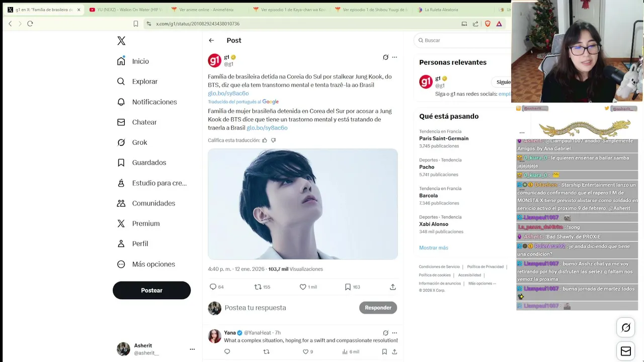Open the Jung Kook photo
Screen dimensions: 644x362
303,204
